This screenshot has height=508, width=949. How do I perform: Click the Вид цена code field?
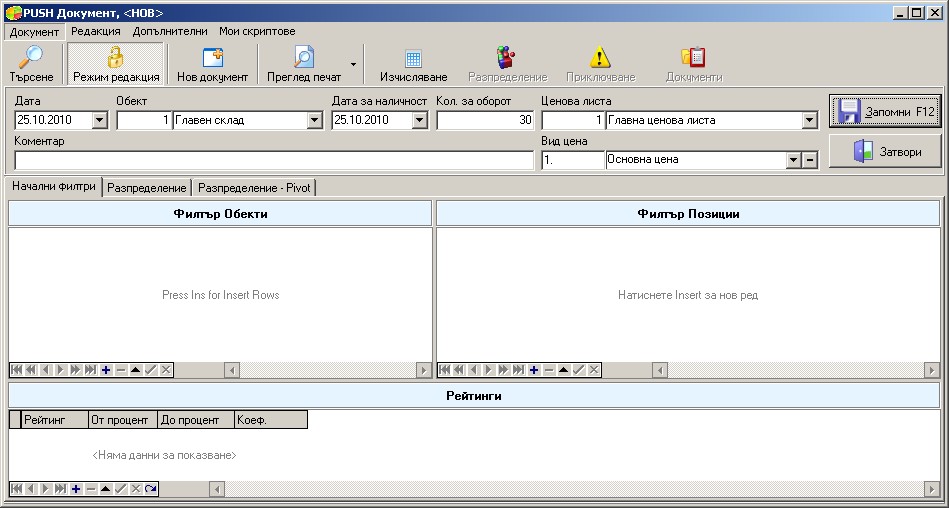click(573, 160)
